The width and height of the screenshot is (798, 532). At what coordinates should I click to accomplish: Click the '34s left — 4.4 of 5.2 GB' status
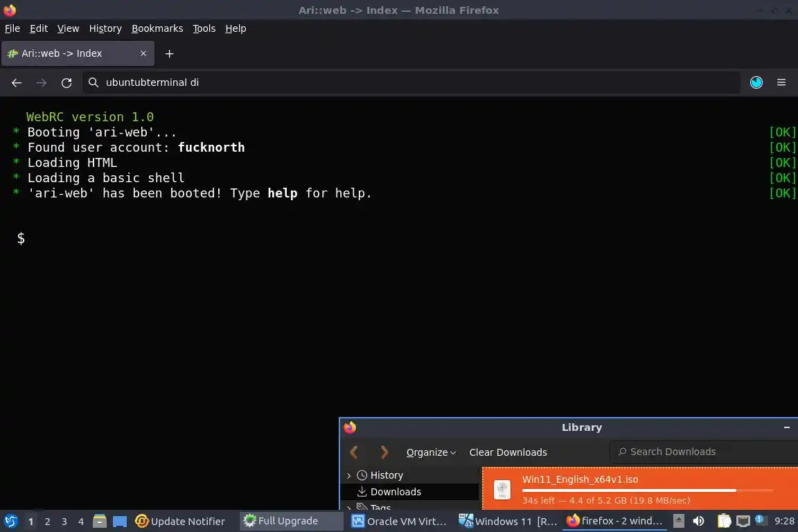coord(605,500)
